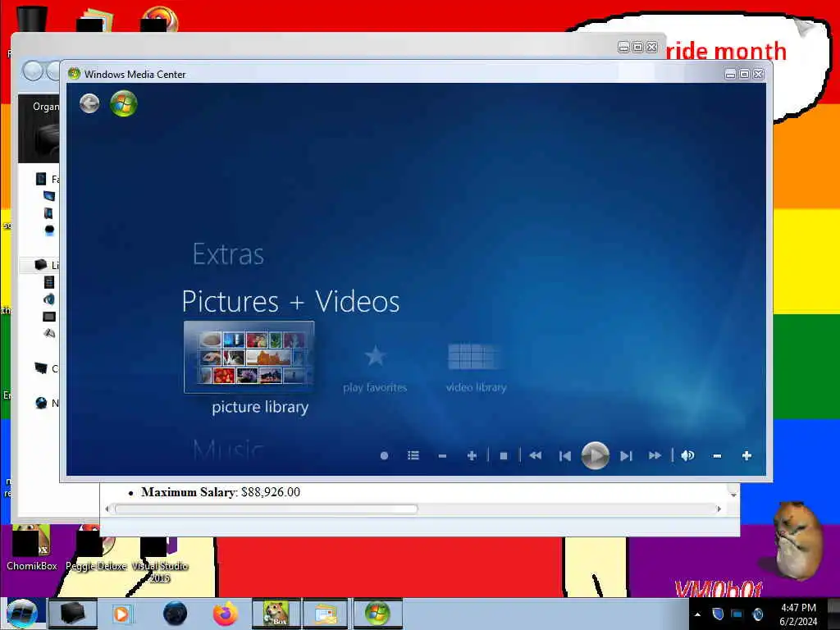
Task: Click the shield security tray icon
Action: coord(718,614)
